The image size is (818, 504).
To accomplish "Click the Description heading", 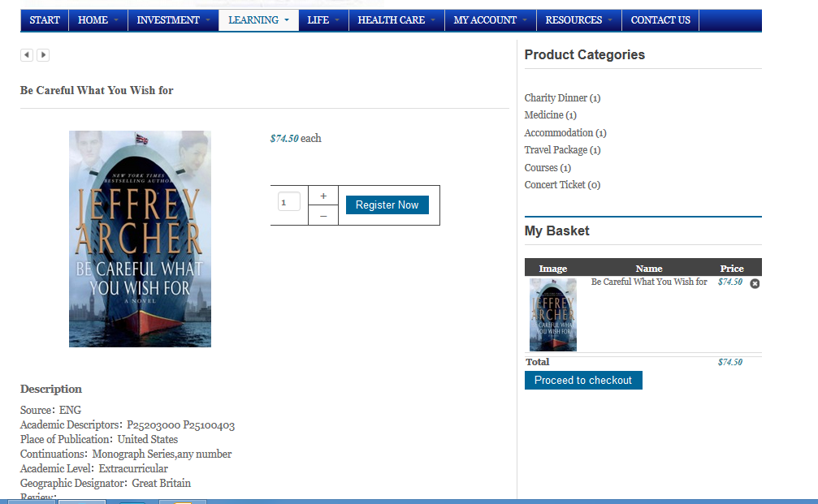I will coord(51,389).
